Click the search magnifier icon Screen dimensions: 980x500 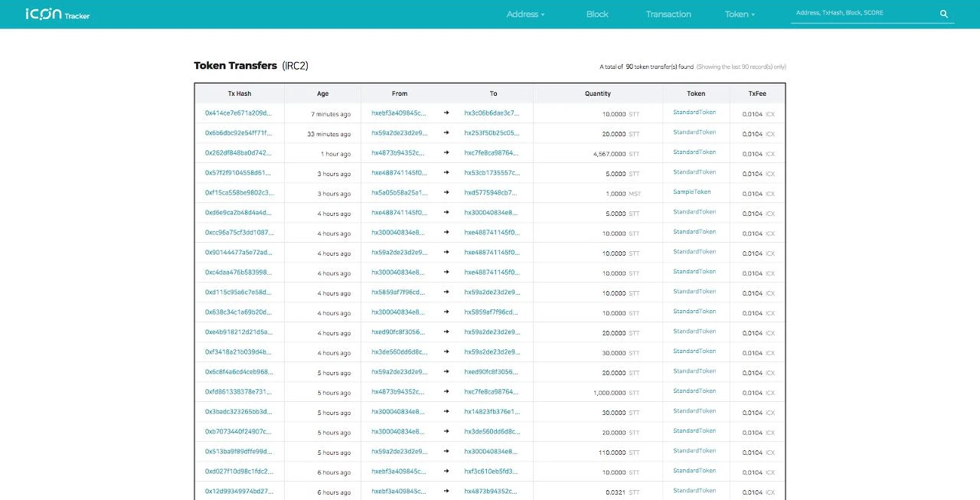(944, 14)
